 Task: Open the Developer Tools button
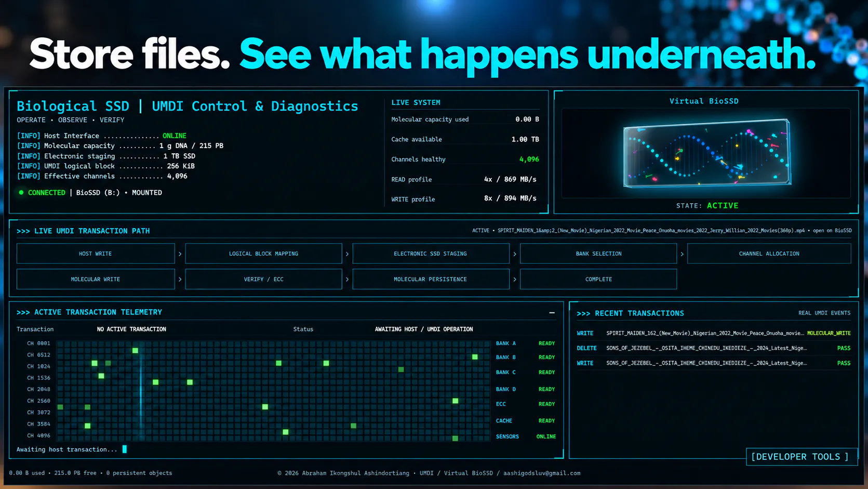pyautogui.click(x=800, y=457)
